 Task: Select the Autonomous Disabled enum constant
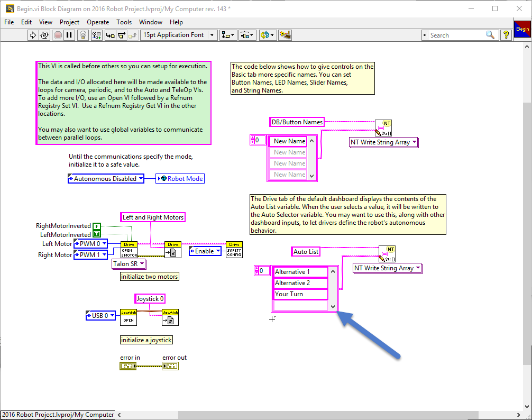pyautogui.click(x=106, y=179)
